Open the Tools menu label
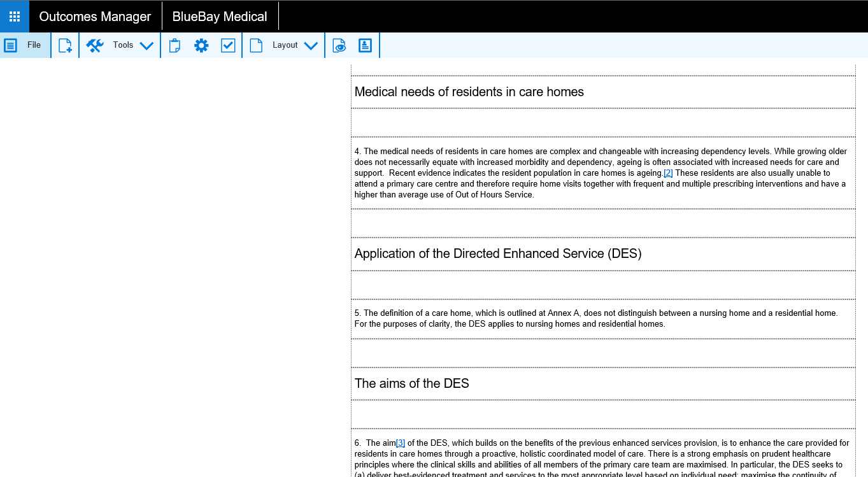This screenshot has height=477, width=868. pos(123,45)
